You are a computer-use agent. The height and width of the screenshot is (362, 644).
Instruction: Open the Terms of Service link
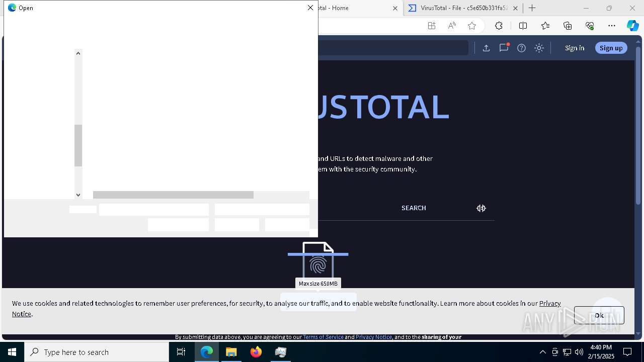pyautogui.click(x=323, y=337)
